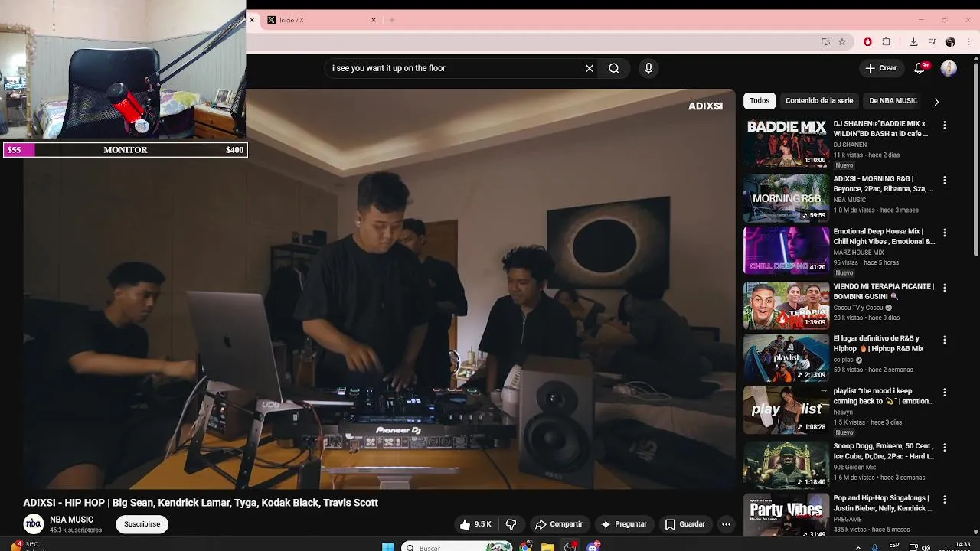Open a new browser tab with plus
This screenshot has width=980, height=551.
point(392,20)
